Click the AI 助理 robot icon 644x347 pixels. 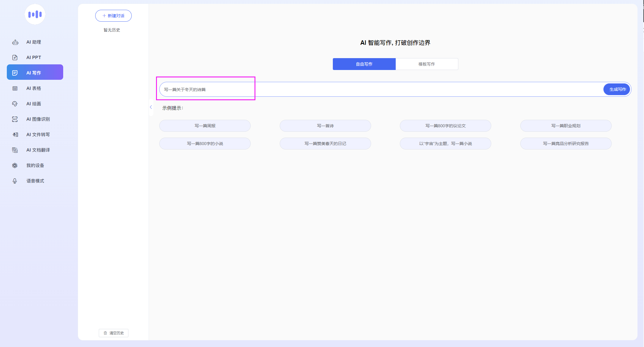tap(15, 42)
